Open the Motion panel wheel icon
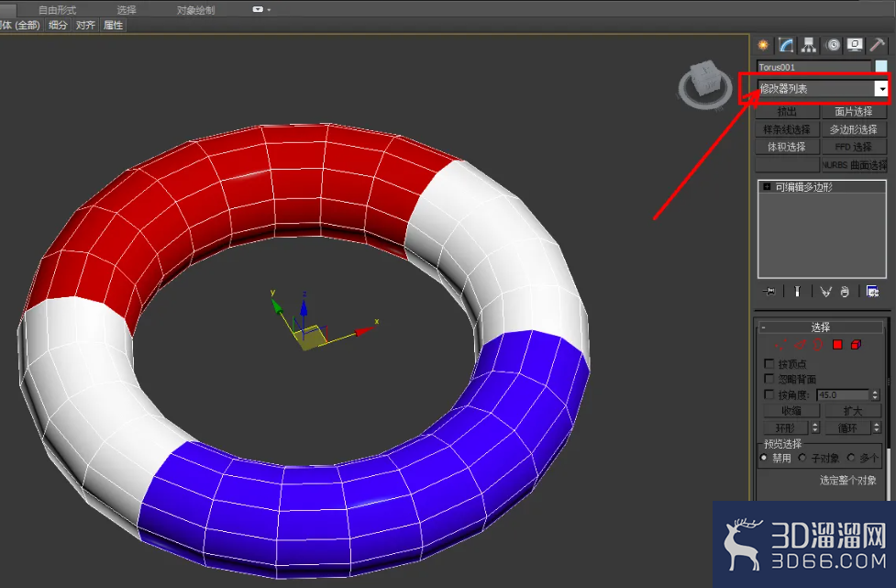Image resolution: width=896 pixels, height=588 pixels. [x=833, y=45]
